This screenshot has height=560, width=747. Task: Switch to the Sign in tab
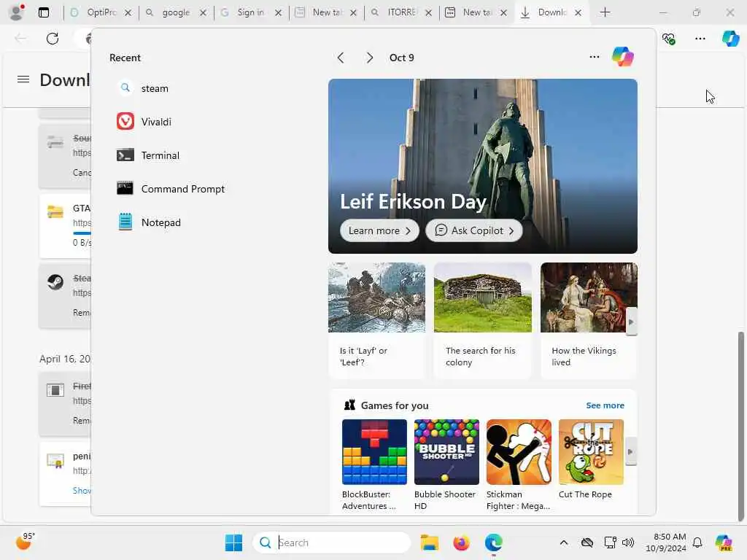(x=251, y=12)
